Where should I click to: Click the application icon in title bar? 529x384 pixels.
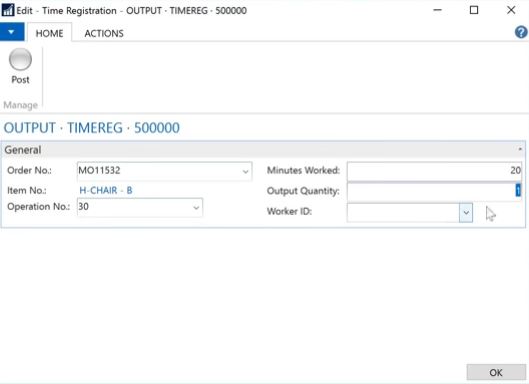click(x=7, y=10)
